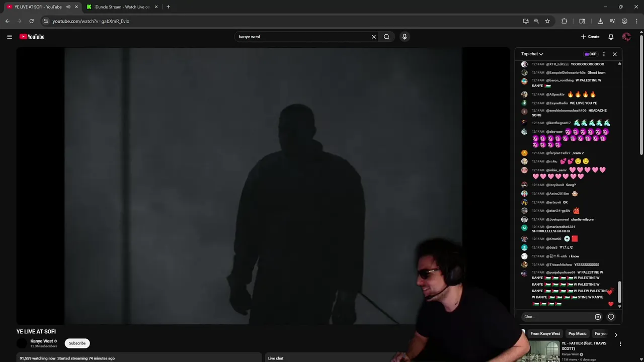This screenshot has width=644, height=362.
Task: Close the YE LIVE AT SOFI tab
Action: pyautogui.click(x=76, y=7)
